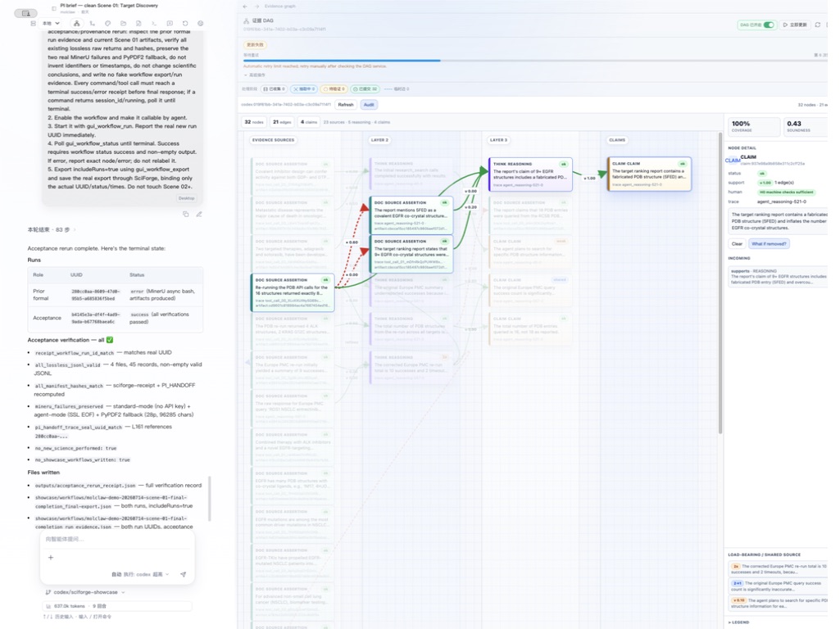Click the LAYER 3 column header
The image size is (840, 629).
[498, 140]
